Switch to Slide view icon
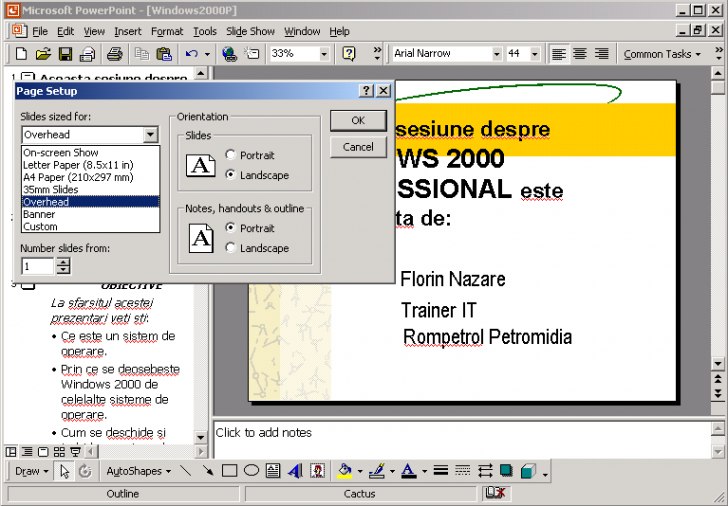Image resolution: width=728 pixels, height=506 pixels. tap(43, 452)
